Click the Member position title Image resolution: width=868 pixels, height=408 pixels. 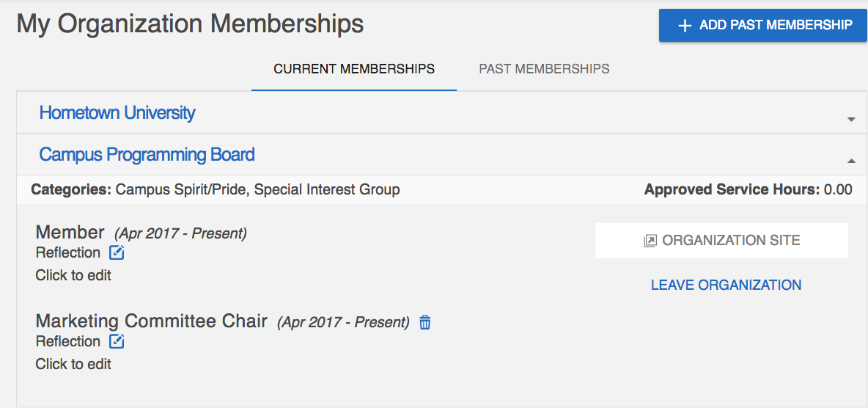[70, 233]
